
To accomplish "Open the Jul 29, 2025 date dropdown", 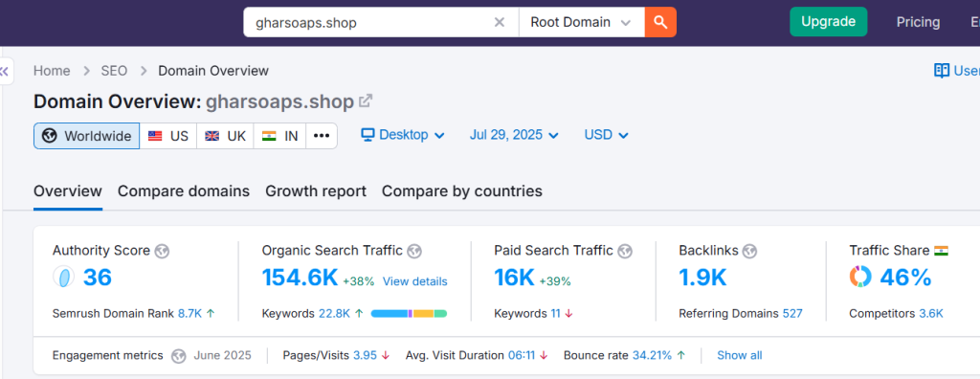I will pos(514,135).
